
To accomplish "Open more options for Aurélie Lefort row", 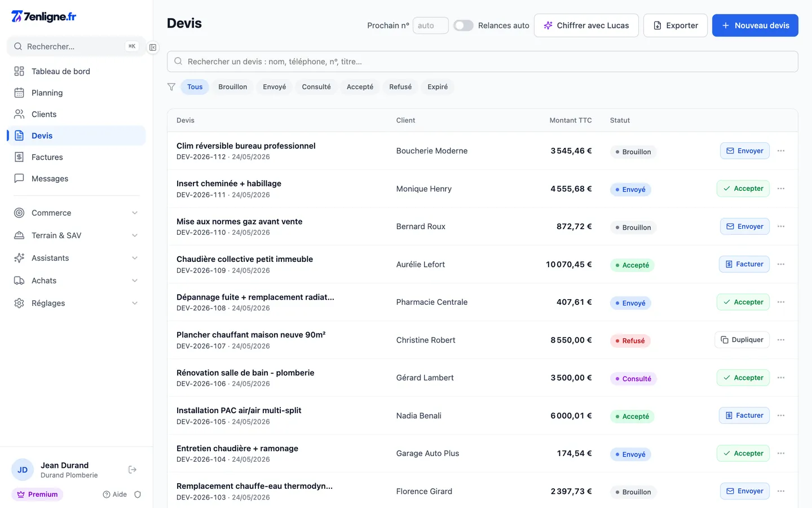I will click(781, 264).
